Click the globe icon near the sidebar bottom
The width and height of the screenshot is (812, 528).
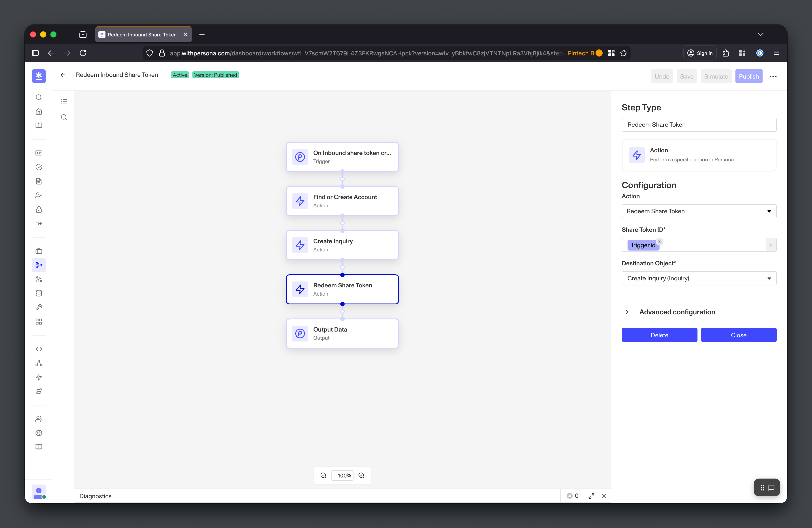point(39,433)
